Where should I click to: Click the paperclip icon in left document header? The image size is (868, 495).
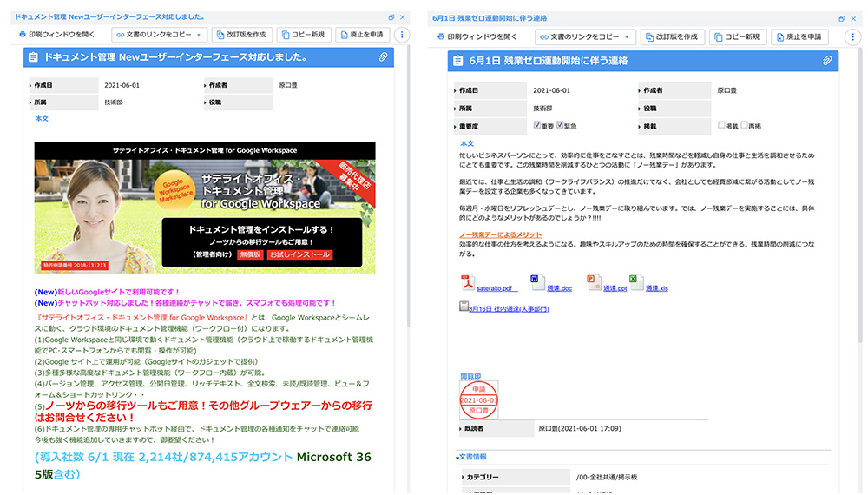(x=383, y=57)
